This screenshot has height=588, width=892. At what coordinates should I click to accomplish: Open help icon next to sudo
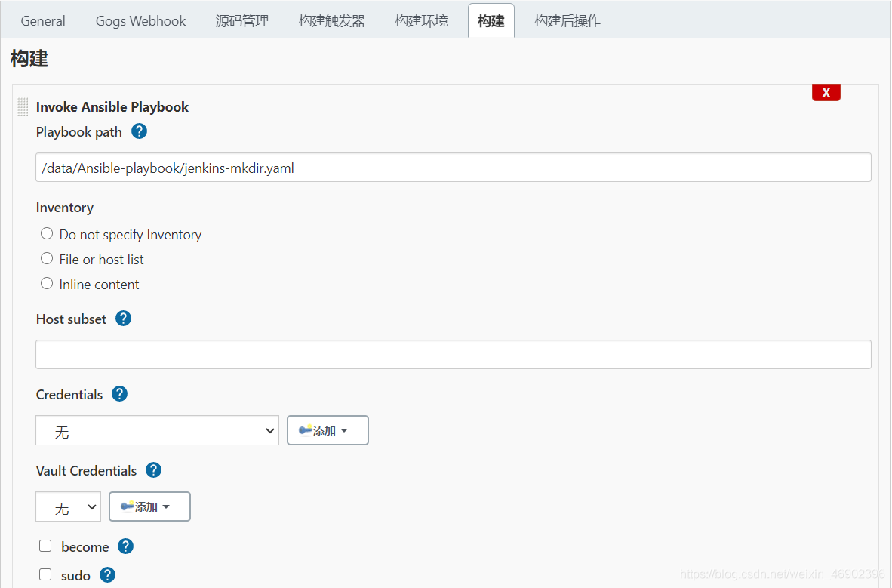[107, 575]
